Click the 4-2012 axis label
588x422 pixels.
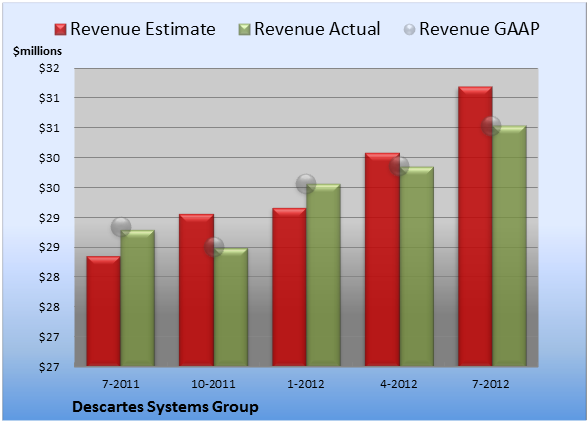[x=398, y=384]
